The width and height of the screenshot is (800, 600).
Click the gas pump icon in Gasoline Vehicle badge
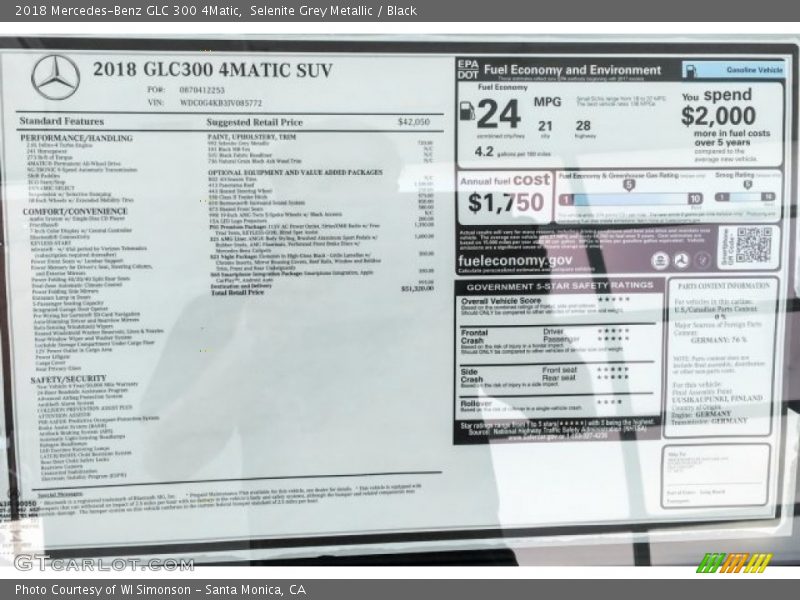[690, 70]
